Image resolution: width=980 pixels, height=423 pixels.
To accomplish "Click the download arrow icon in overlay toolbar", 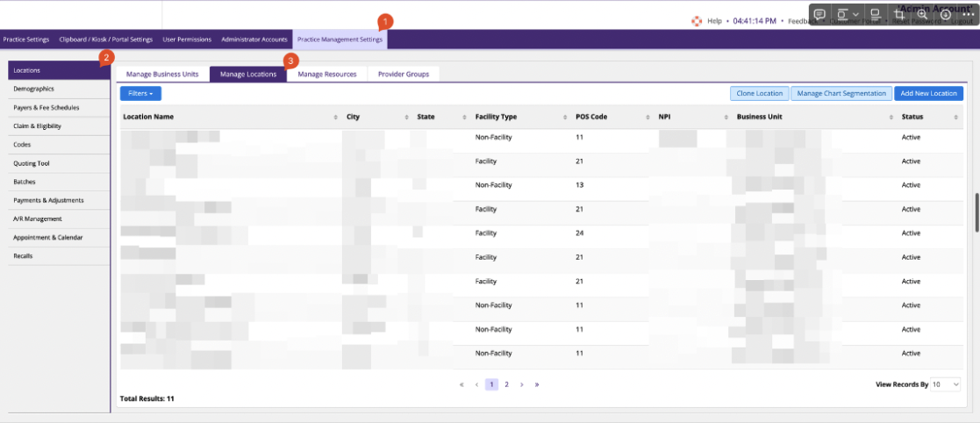I will [x=946, y=14].
